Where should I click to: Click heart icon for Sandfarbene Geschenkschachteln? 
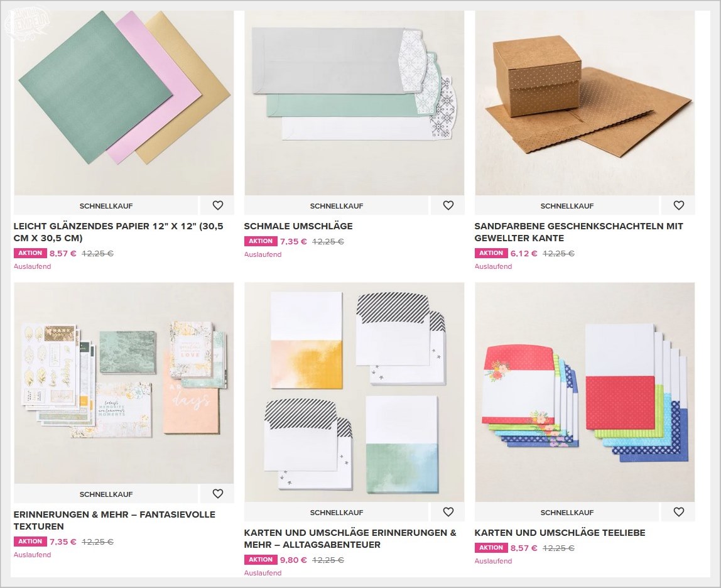679,205
